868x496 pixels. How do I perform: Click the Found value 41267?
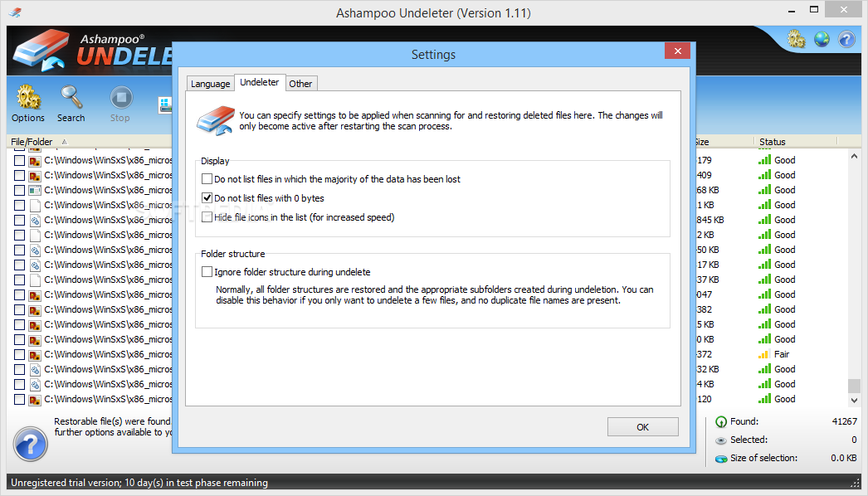[x=844, y=421]
